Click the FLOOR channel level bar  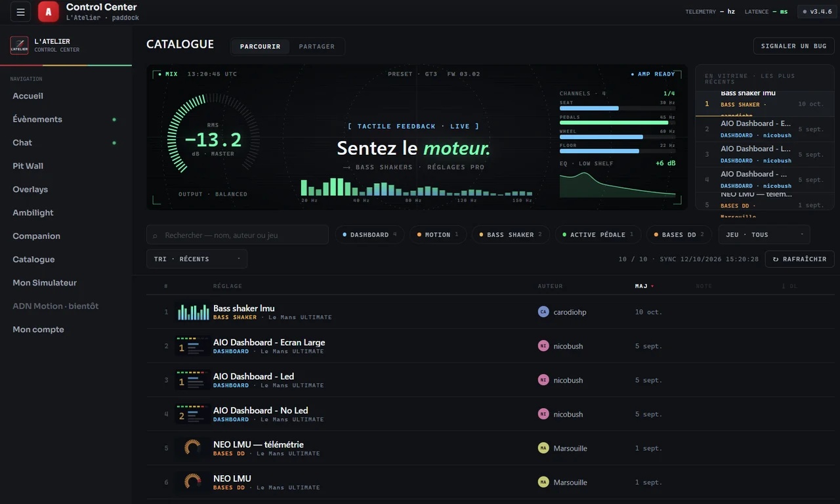click(617, 151)
